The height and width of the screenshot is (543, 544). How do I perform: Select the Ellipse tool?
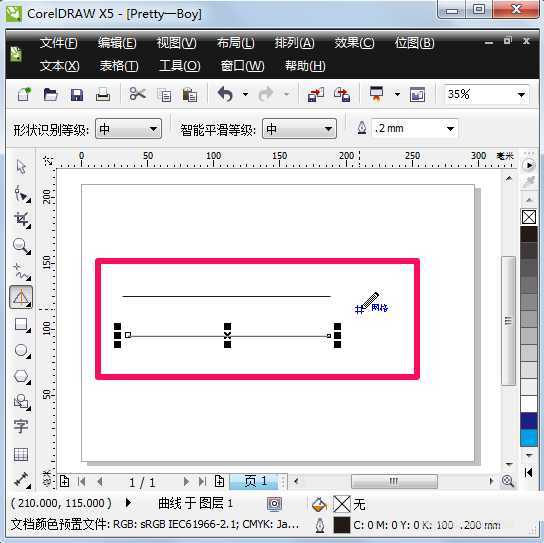22,350
